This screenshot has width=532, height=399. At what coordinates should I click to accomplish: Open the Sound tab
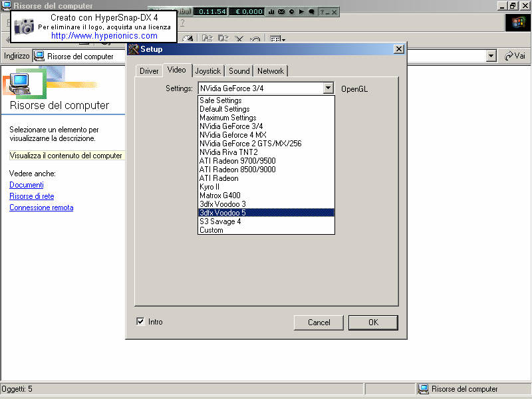point(239,71)
